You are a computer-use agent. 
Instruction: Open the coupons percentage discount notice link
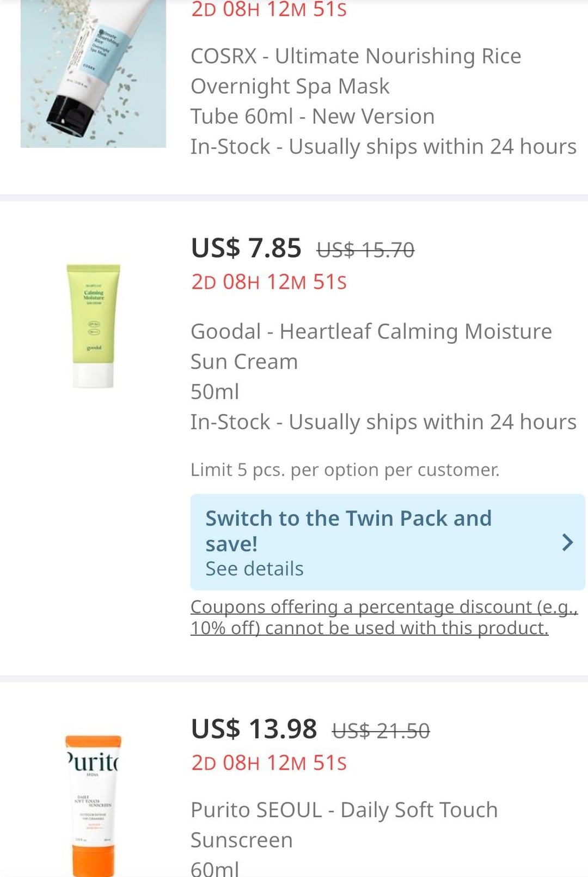(x=383, y=617)
